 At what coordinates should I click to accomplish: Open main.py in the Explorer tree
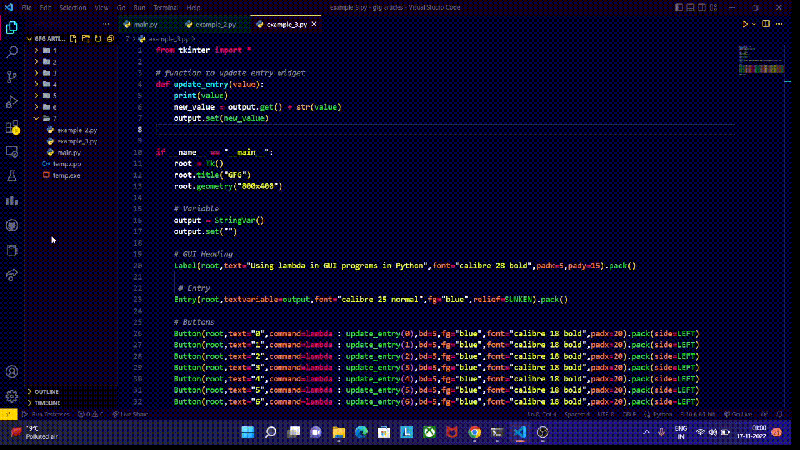pyautogui.click(x=71, y=153)
